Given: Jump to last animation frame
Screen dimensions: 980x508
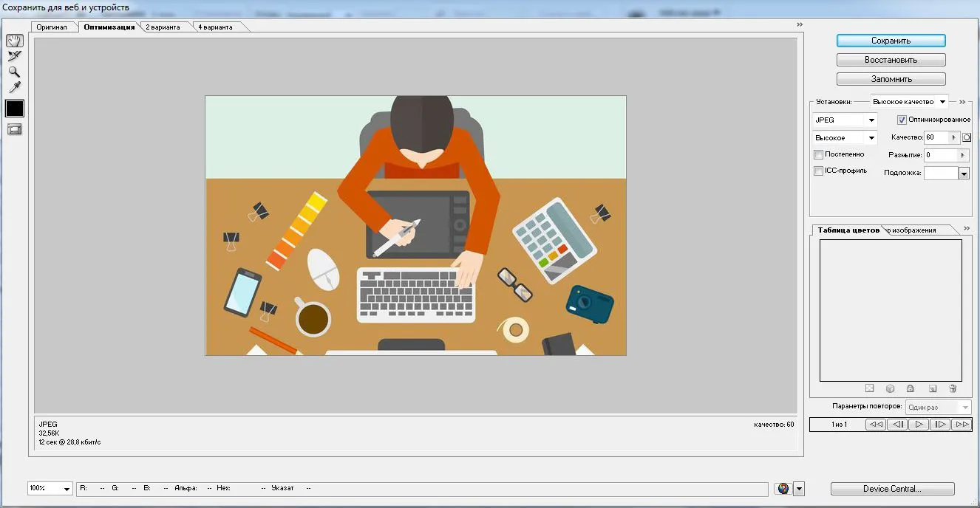Looking at the screenshot, I should click(x=962, y=425).
